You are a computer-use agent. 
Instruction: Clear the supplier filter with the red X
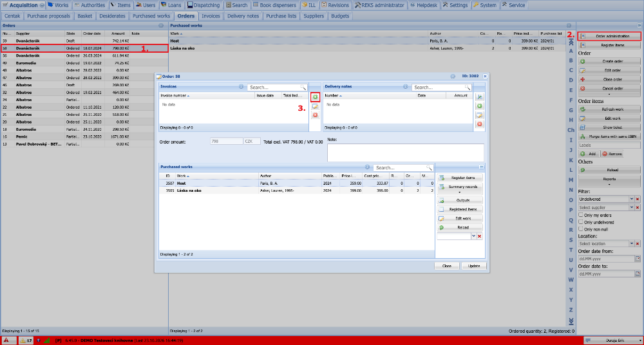point(638,208)
